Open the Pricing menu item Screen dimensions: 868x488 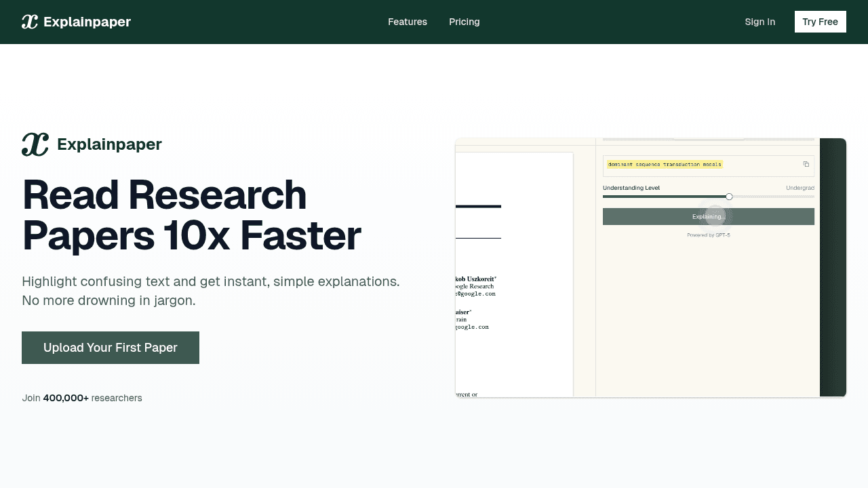pyautogui.click(x=465, y=22)
